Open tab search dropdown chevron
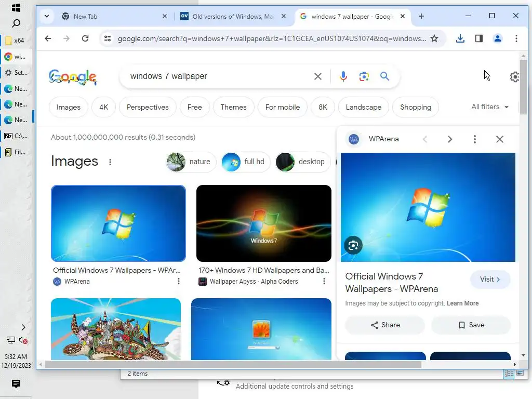Viewport: 532px width, 399px height. [47, 16]
